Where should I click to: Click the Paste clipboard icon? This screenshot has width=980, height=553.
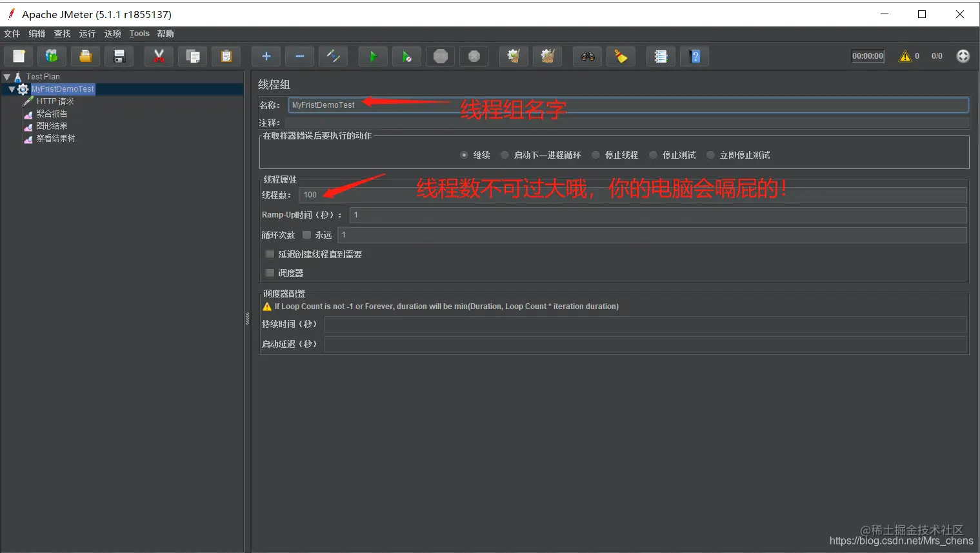tap(226, 56)
